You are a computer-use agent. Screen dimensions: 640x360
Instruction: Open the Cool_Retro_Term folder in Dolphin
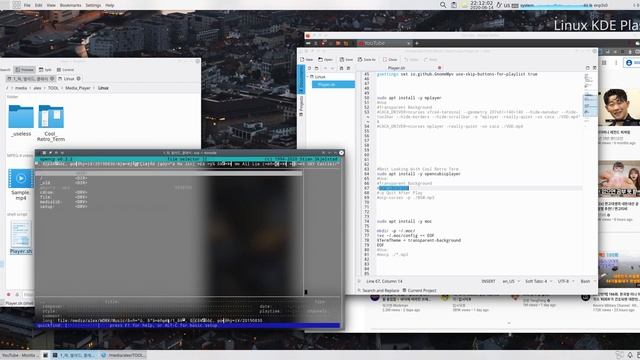pos(51,123)
